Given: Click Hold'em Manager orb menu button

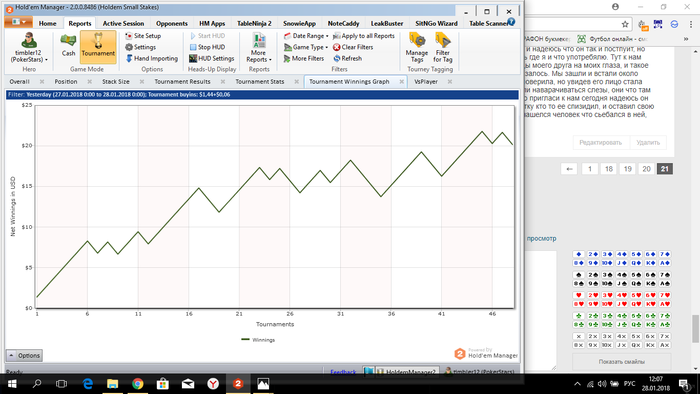Looking at the screenshot, I should 19,22.
